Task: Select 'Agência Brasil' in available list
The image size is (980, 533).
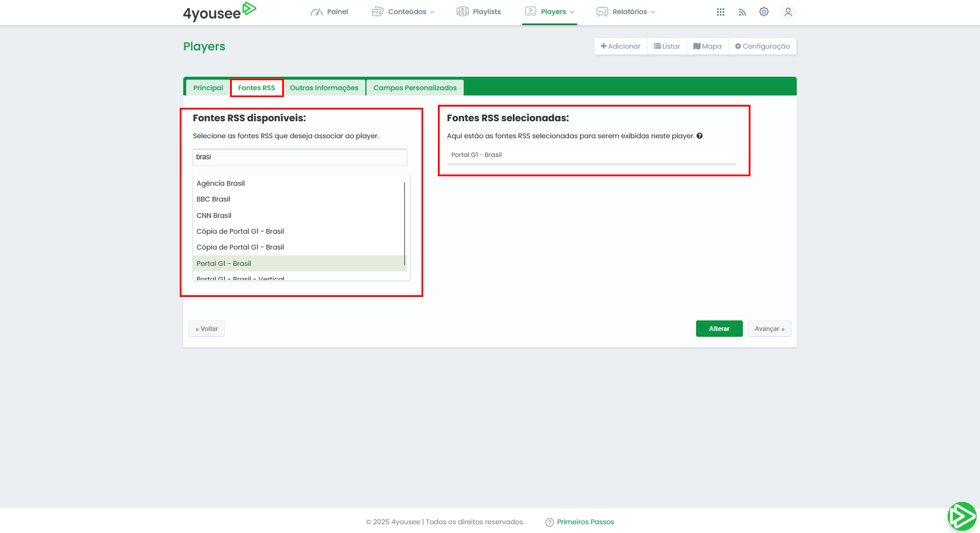Action: pyautogui.click(x=299, y=183)
